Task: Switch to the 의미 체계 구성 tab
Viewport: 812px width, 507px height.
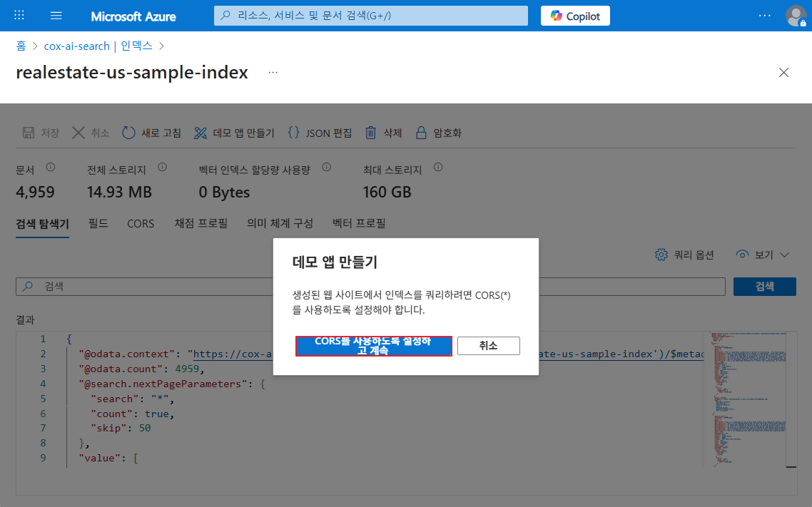Action: tap(280, 223)
